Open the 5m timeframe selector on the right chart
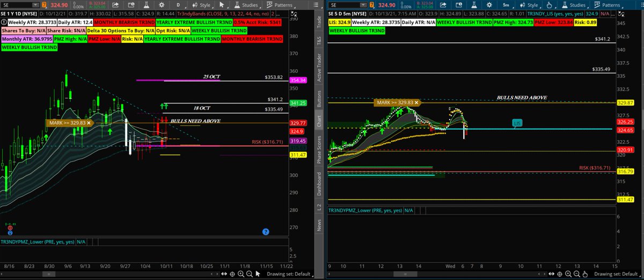This screenshot has width=644, height=280. 506,5
